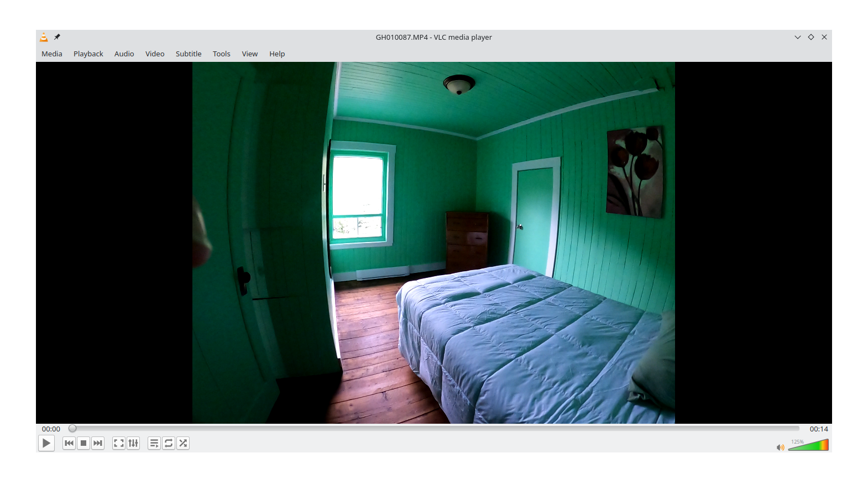Open the Media menu
The height and width of the screenshot is (495, 868).
[x=52, y=54]
